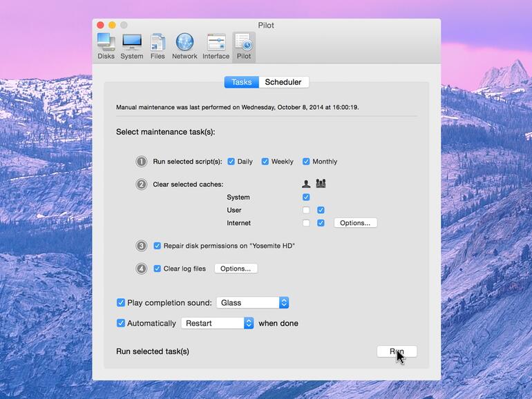Toggle the System cache checkbox
This screenshot has width=532, height=399.
[x=306, y=197]
